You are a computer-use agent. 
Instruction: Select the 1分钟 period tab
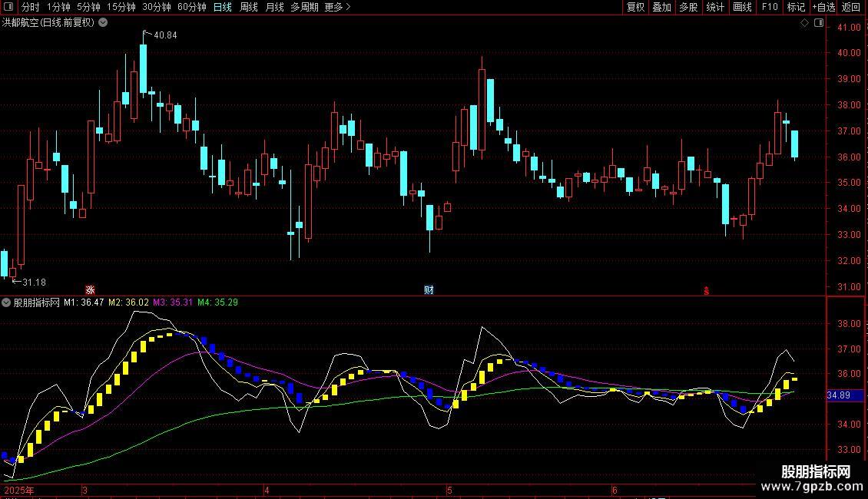coord(58,7)
